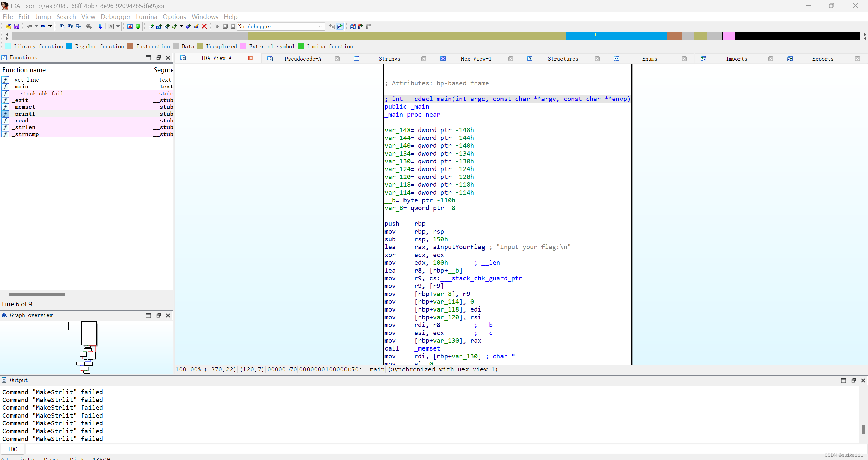868x460 pixels.
Task: Select _strncmp in the Functions list
Action: tap(25, 134)
